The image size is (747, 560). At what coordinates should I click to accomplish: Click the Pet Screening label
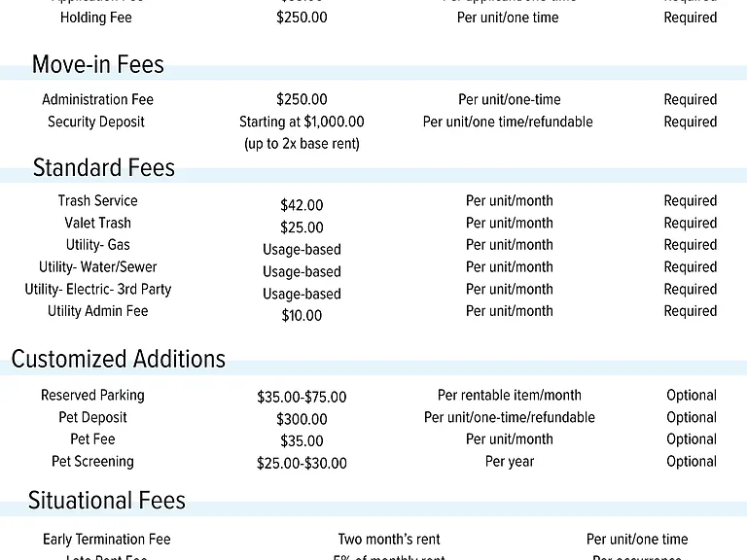[x=92, y=462]
